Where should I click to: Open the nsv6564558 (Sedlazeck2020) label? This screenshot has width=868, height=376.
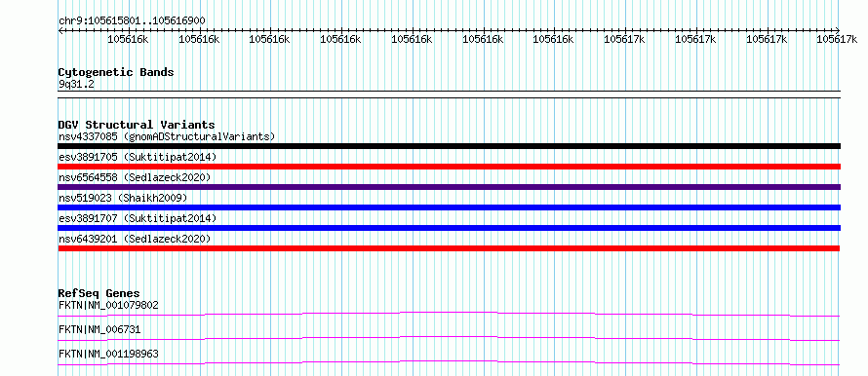(x=135, y=177)
